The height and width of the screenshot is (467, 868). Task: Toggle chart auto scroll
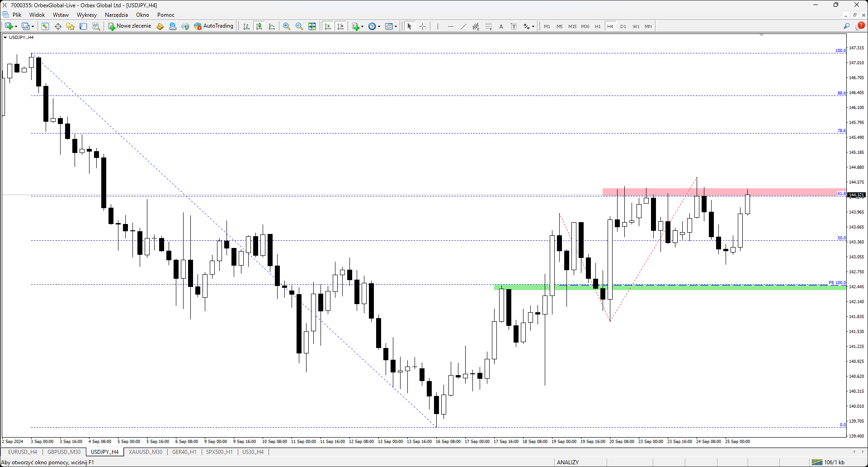328,26
